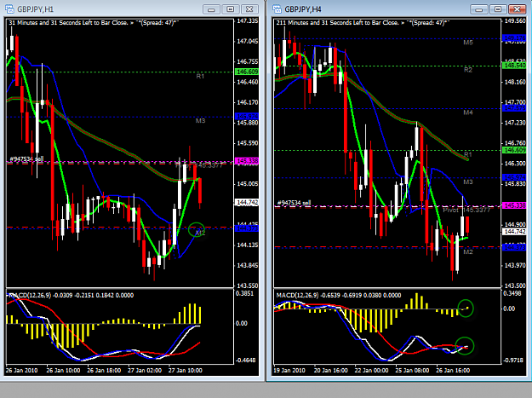Screen dimensions: 532x398
Task: Click the current price 144.742 tag in H1 chart
Action: pyautogui.click(x=247, y=202)
